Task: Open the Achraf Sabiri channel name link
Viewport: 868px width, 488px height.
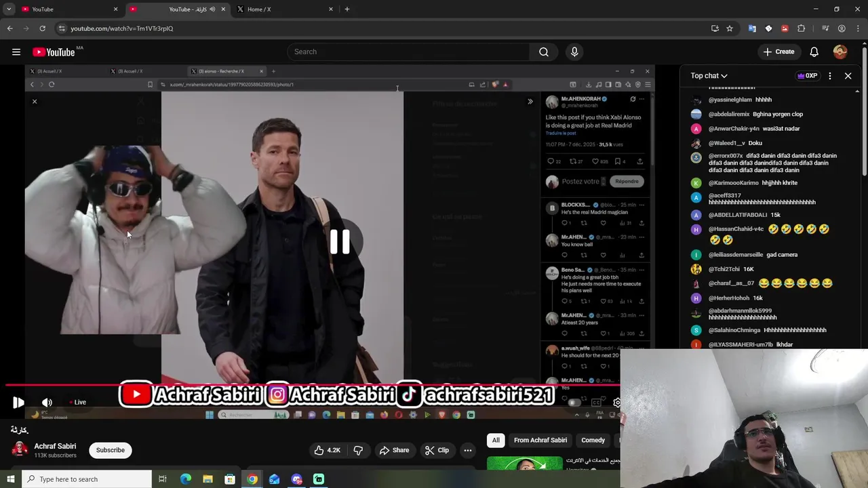Action: pyautogui.click(x=55, y=446)
